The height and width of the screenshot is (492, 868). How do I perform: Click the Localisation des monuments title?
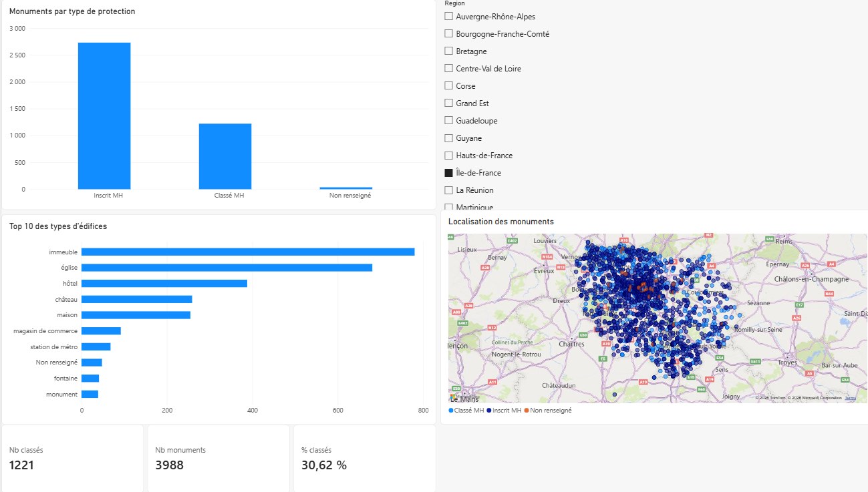point(501,222)
